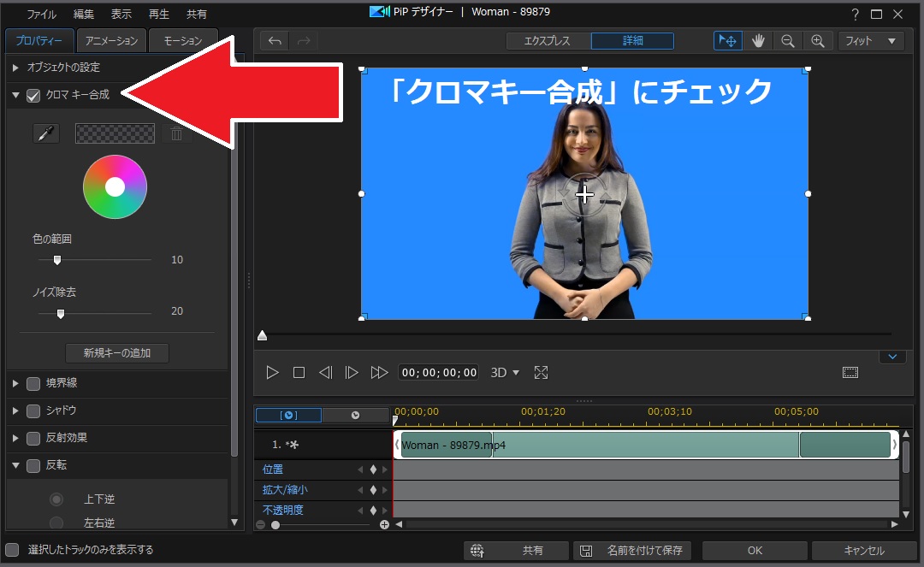Click the 新規キーの追加 button
This screenshot has height=567, width=924.
tap(116, 352)
